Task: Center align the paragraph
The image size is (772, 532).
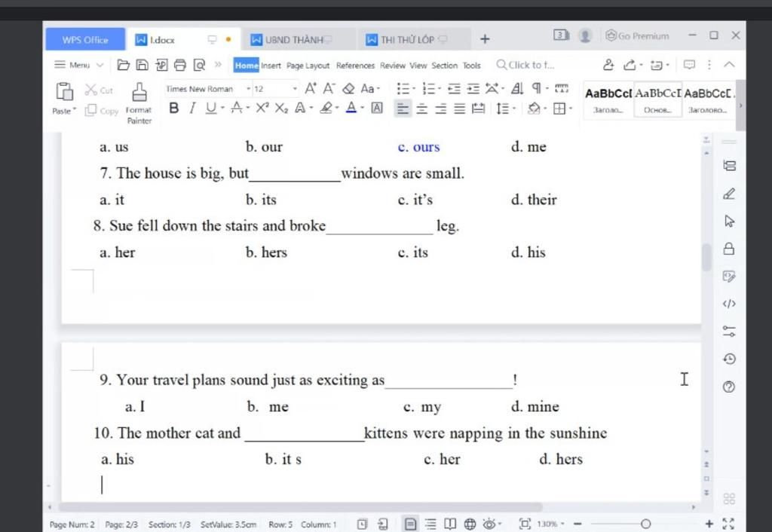Action: point(422,109)
